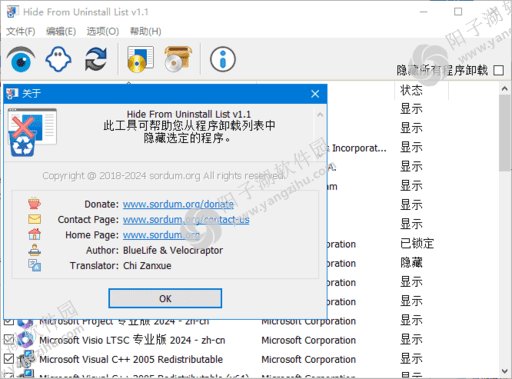Screen dimensions: 512x379
Task: Click the Visual C++ 2005 Redistributable icon
Action: click(26, 359)
